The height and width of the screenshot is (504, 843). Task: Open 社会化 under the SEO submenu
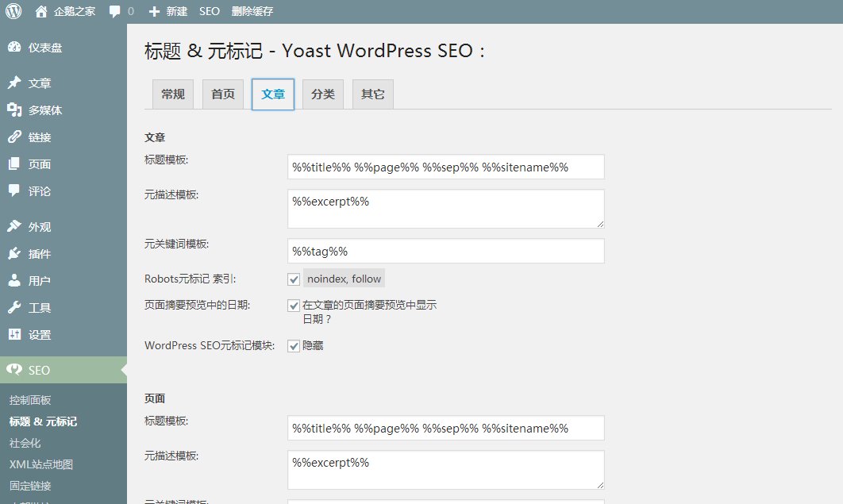tap(25, 444)
